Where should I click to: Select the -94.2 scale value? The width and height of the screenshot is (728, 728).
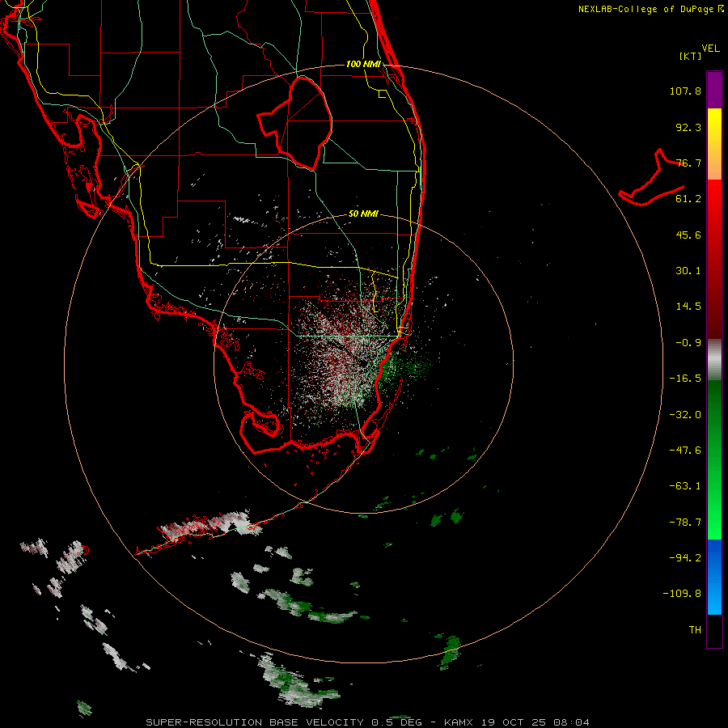(685, 557)
